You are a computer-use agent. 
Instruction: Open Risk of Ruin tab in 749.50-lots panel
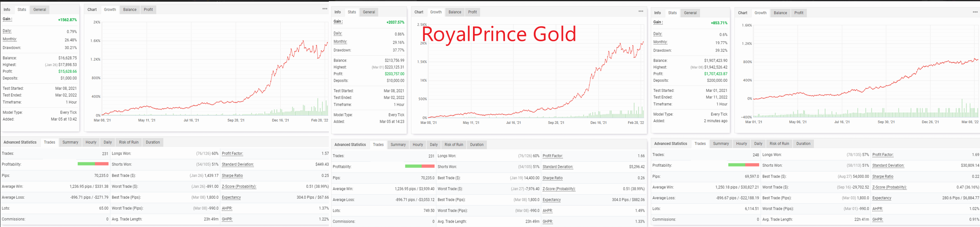click(454, 144)
